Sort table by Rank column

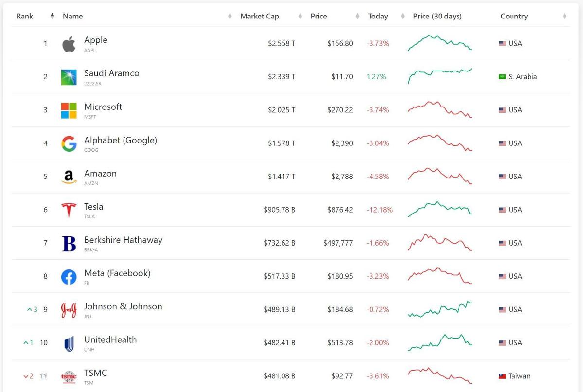coord(25,16)
